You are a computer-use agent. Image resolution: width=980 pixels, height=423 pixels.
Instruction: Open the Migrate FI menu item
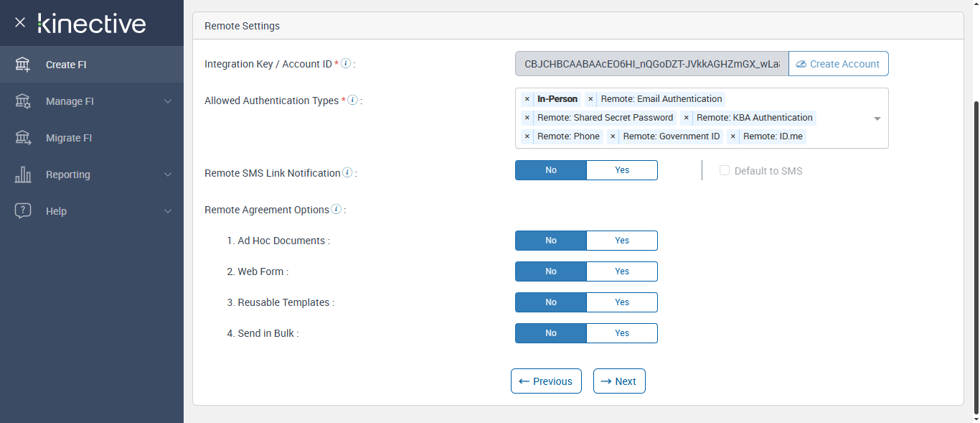click(x=69, y=138)
